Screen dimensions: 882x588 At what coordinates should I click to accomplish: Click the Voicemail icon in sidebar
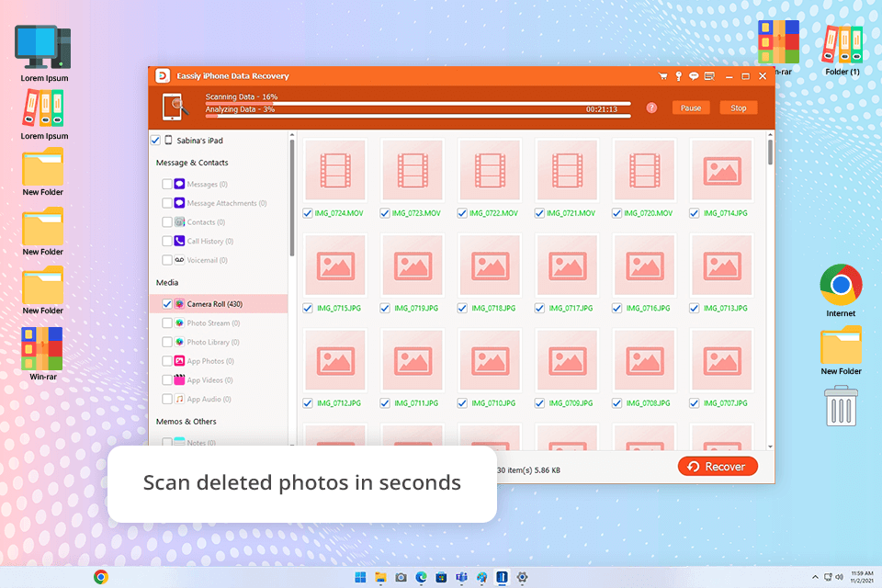179,260
